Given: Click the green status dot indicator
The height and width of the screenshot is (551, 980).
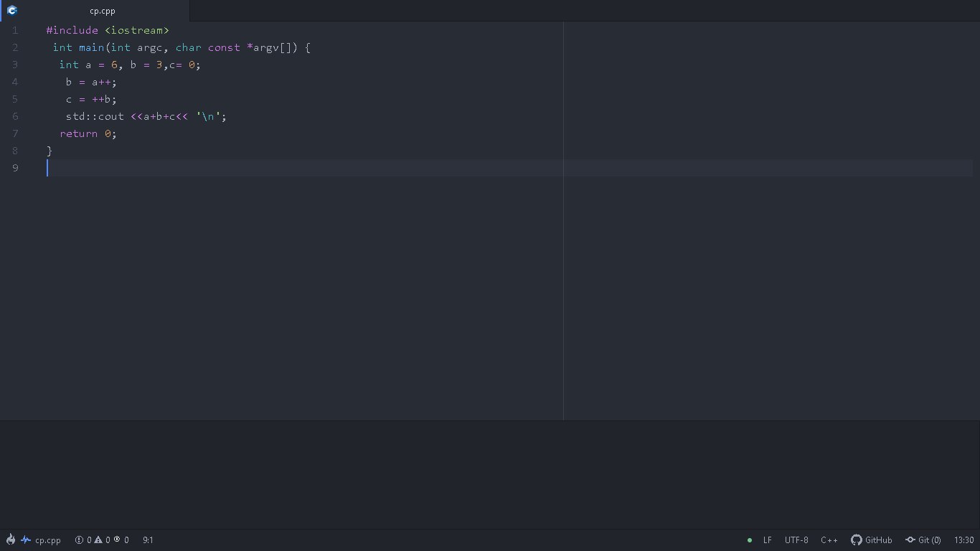Looking at the screenshot, I should (x=750, y=540).
